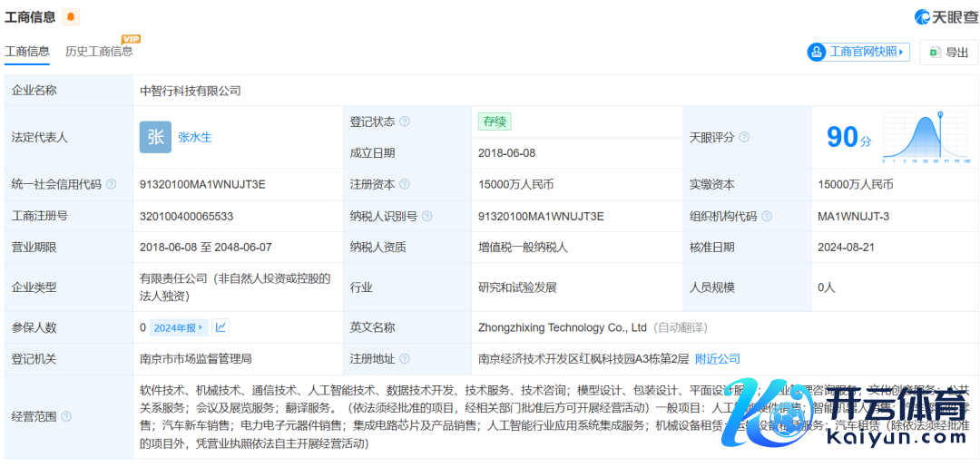
Task: Open the help tooltip for 注册资本
Action: coord(405,184)
